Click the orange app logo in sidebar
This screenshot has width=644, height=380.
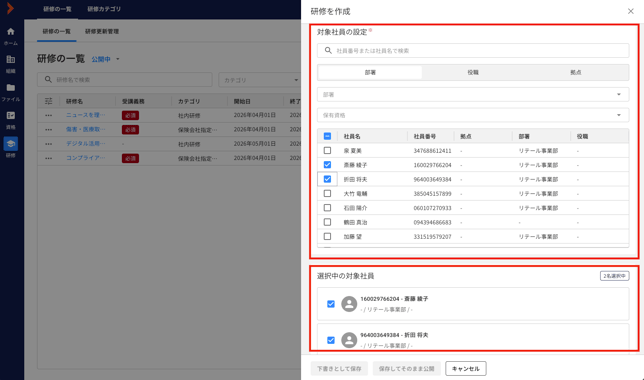[x=11, y=8]
